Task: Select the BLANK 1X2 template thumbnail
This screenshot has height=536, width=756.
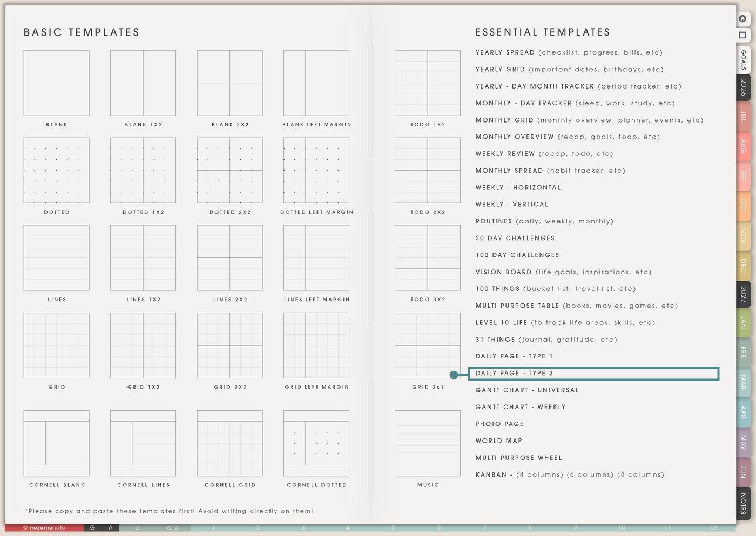Action: 143,83
